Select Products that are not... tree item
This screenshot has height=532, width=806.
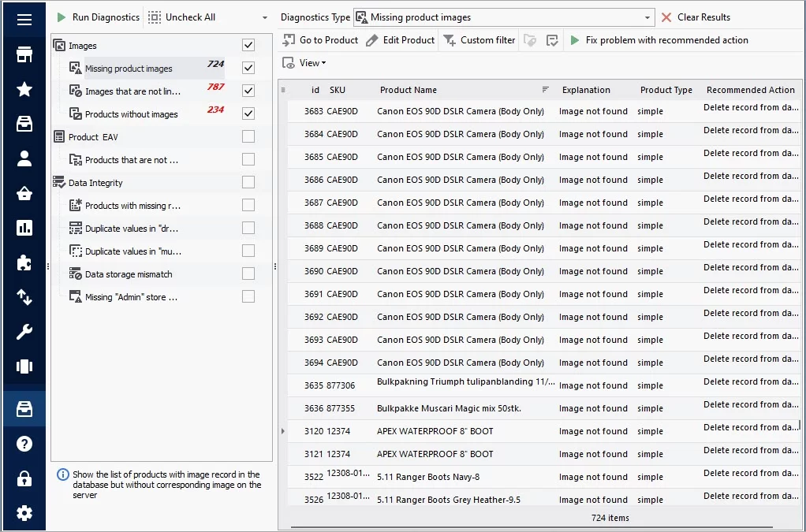coord(132,160)
